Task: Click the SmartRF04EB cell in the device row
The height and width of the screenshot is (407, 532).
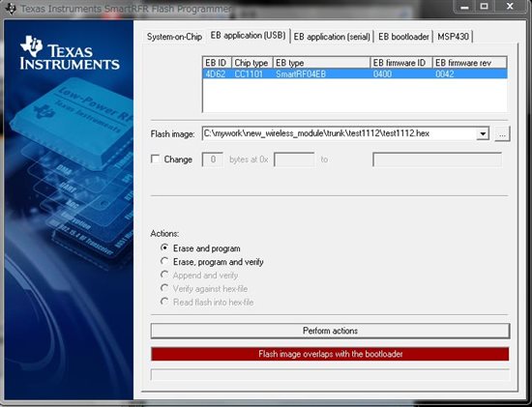Action: click(x=301, y=73)
